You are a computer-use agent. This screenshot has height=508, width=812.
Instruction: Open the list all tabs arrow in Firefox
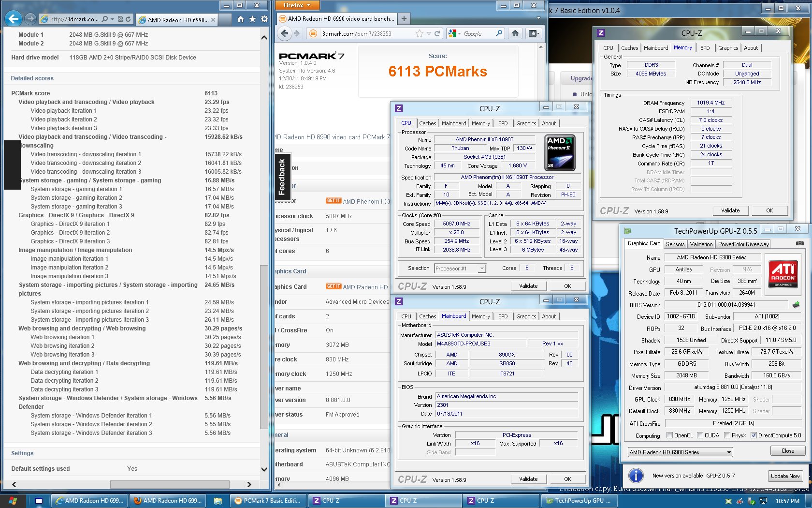click(x=538, y=18)
